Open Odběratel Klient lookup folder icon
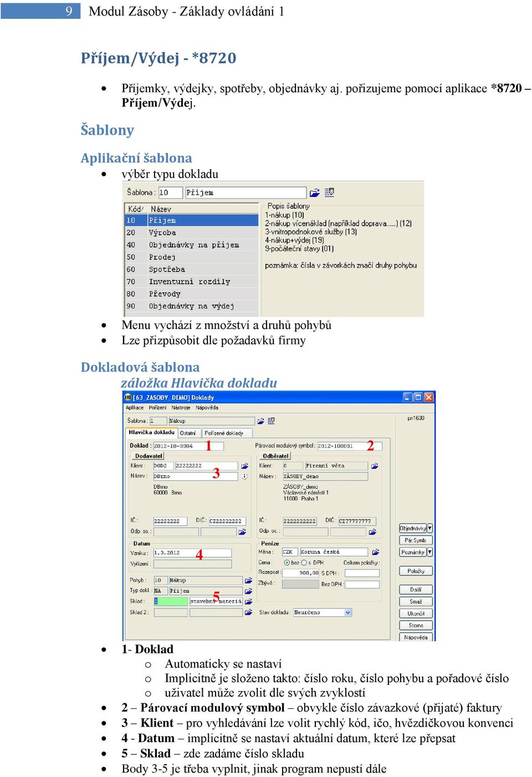 (x=375, y=466)
